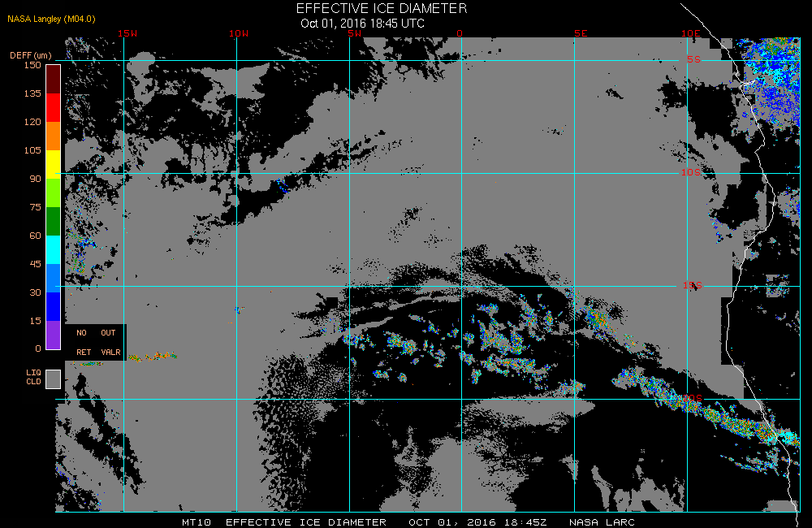Click the 120 value on color scale

(x=32, y=122)
